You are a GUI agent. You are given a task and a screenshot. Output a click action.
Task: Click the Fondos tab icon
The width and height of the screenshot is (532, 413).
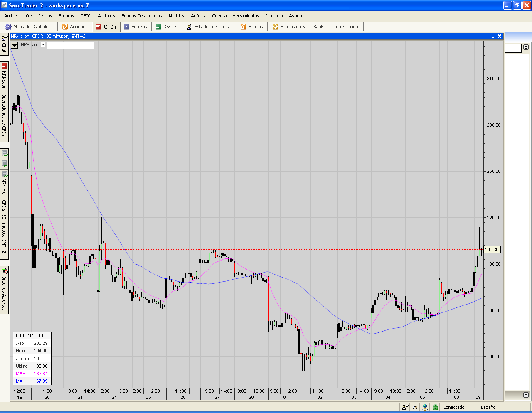click(244, 27)
